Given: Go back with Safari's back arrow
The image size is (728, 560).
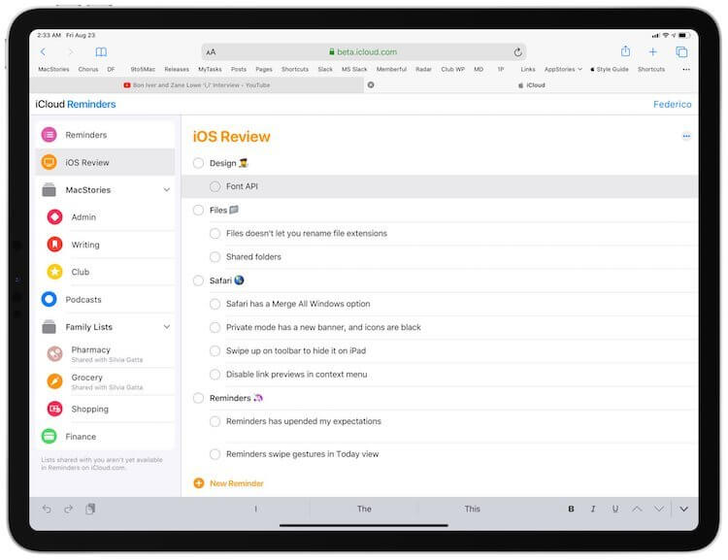Looking at the screenshot, I should coord(43,51).
